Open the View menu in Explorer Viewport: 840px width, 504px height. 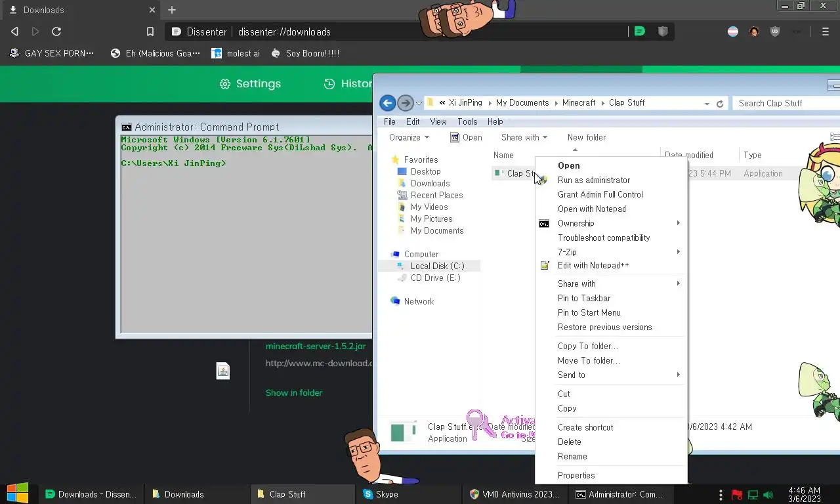[x=438, y=121]
